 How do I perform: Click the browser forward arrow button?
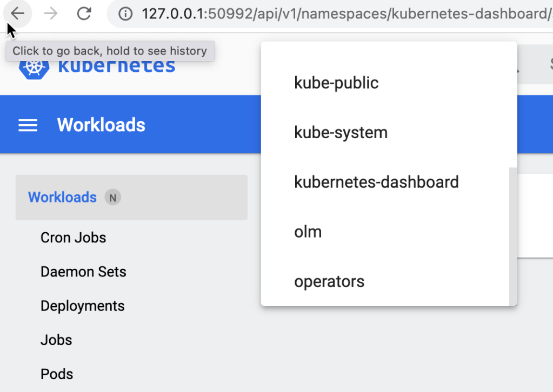(x=51, y=14)
